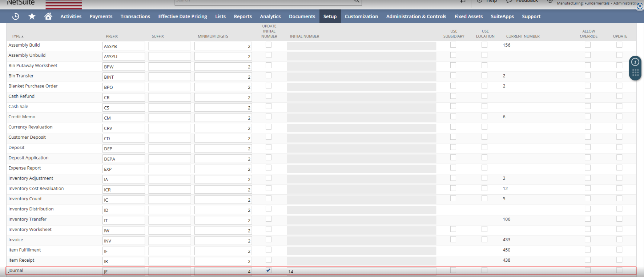Open the Transactions menu

(x=135, y=16)
